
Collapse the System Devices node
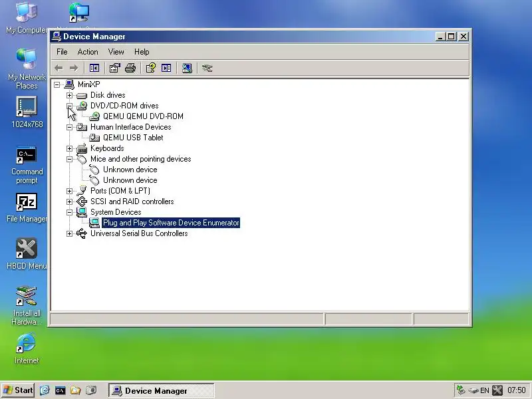click(x=69, y=212)
